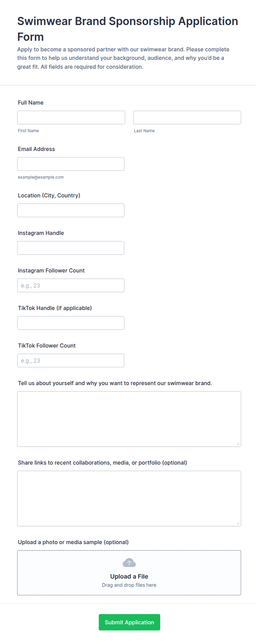Click the Last Name input field
Image resolution: width=256 pixels, height=644 pixels.
point(187,118)
